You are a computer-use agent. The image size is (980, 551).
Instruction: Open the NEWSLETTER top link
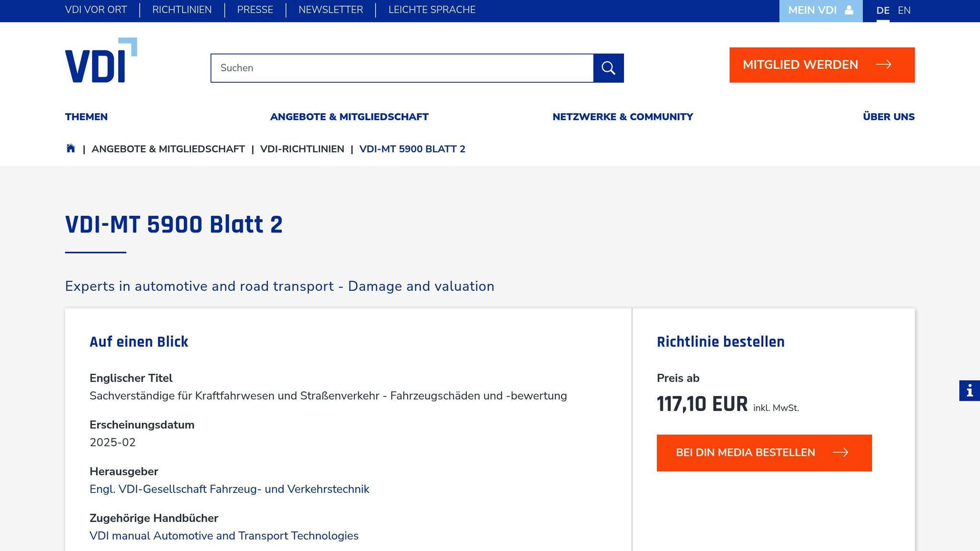[x=331, y=10]
